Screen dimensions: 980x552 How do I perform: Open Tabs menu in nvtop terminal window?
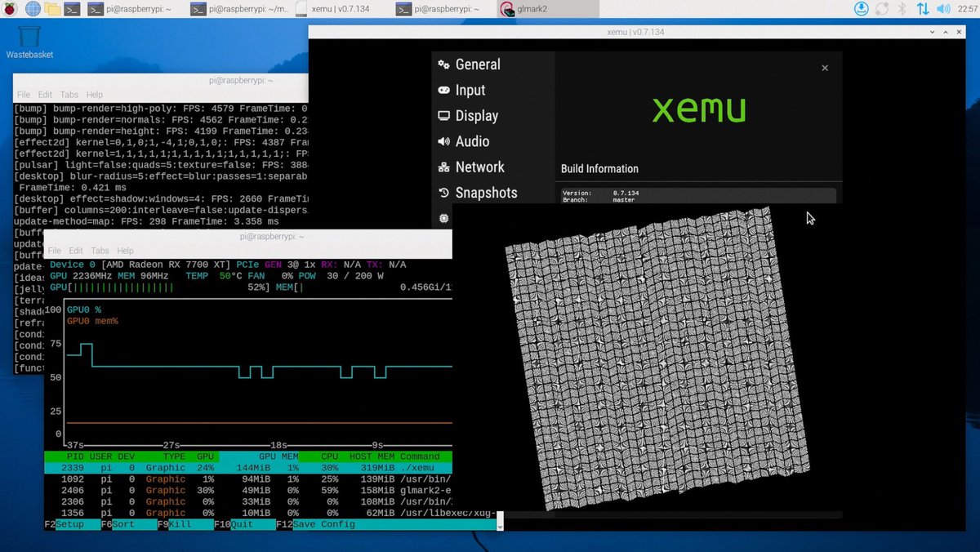point(100,251)
